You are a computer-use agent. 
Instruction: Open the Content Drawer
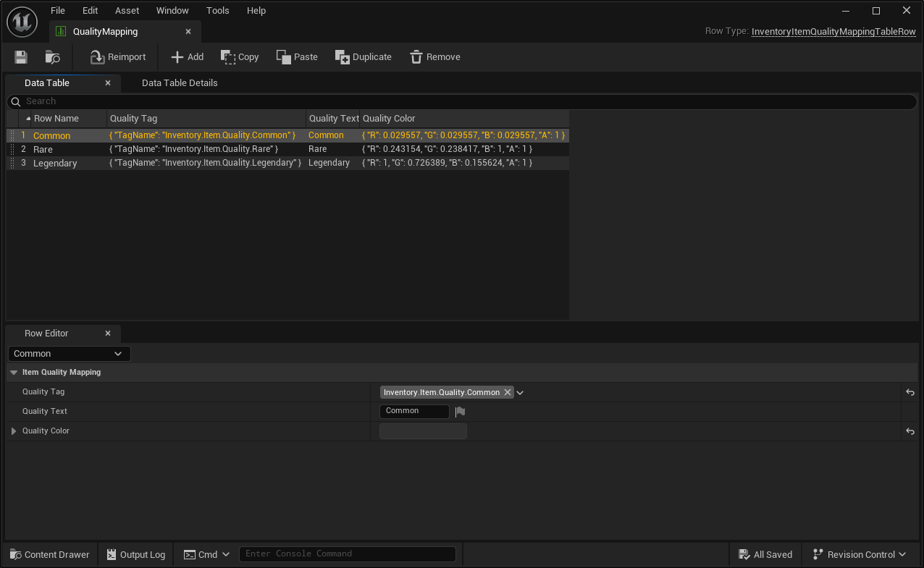[50, 555]
